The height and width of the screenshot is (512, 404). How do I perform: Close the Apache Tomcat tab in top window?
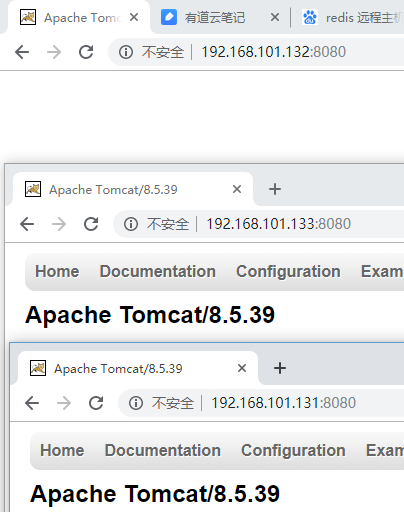click(134, 17)
